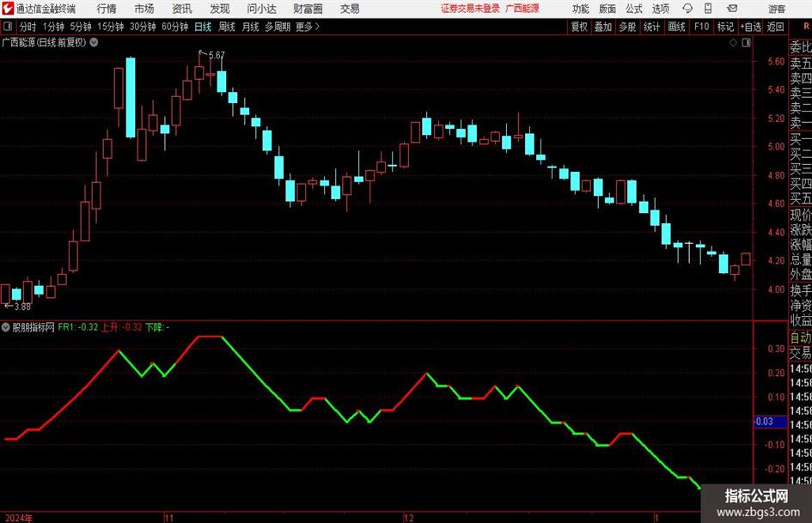This screenshot has width=812, height=523.
Task: Open the 发现 menu
Action: (220, 9)
